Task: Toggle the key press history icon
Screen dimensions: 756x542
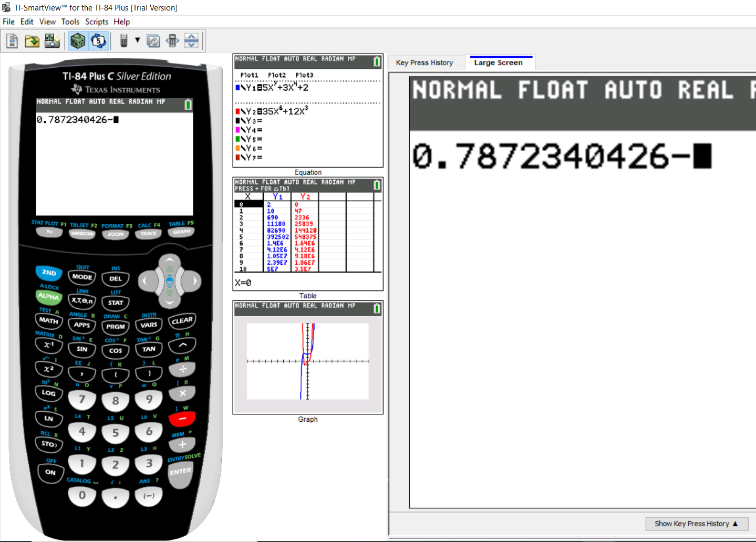Action: [98, 41]
